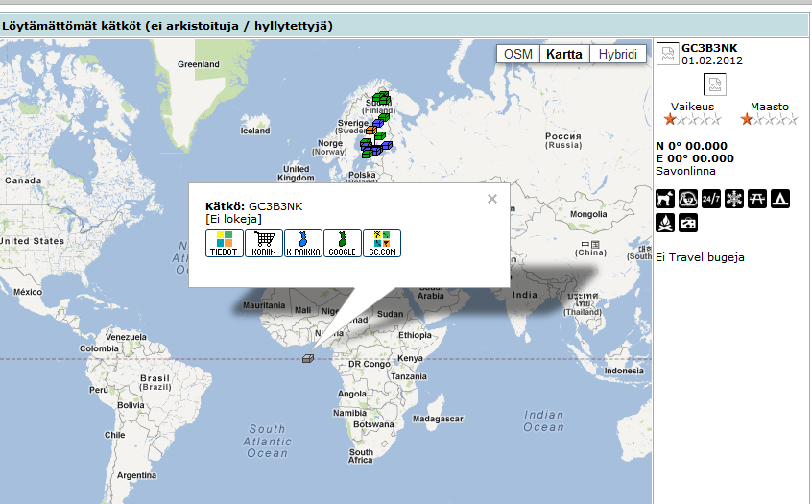Viewport: 812px width, 504px height.
Task: Open TIEDOT info for cache GC3B3NK
Action: (x=225, y=244)
